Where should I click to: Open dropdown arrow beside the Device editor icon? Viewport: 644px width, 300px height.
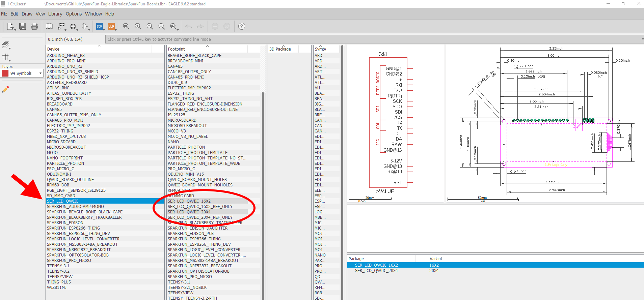tap(66, 30)
